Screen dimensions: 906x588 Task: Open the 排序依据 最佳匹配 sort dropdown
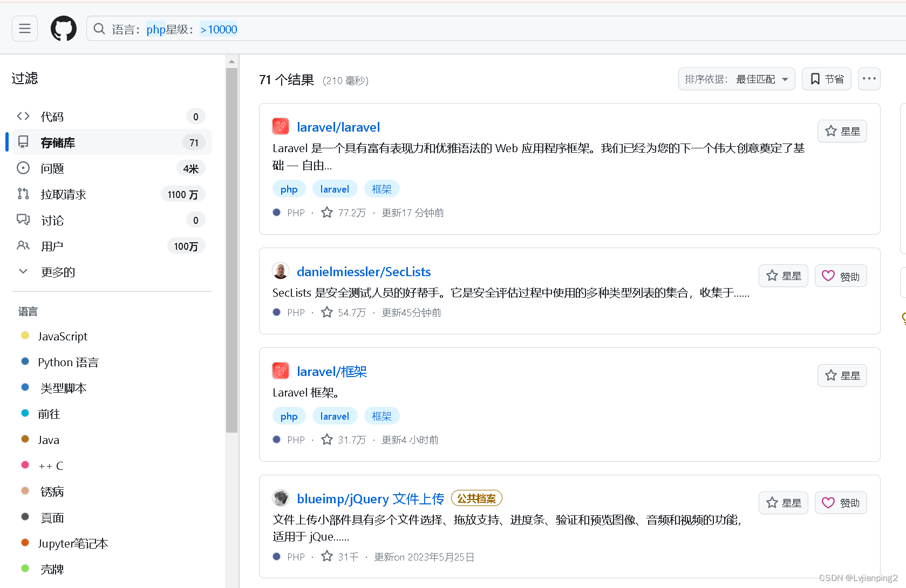tap(737, 79)
